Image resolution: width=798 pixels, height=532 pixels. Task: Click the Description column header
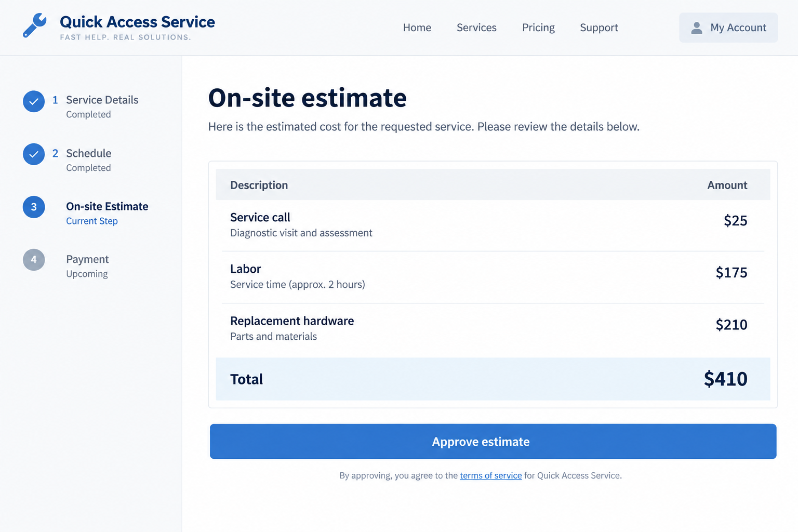click(259, 185)
